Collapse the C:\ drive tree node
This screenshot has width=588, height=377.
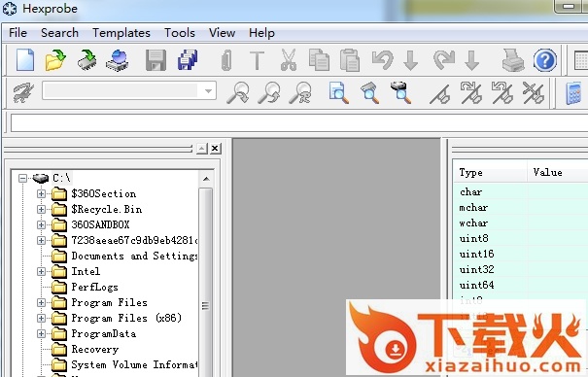pos(23,178)
